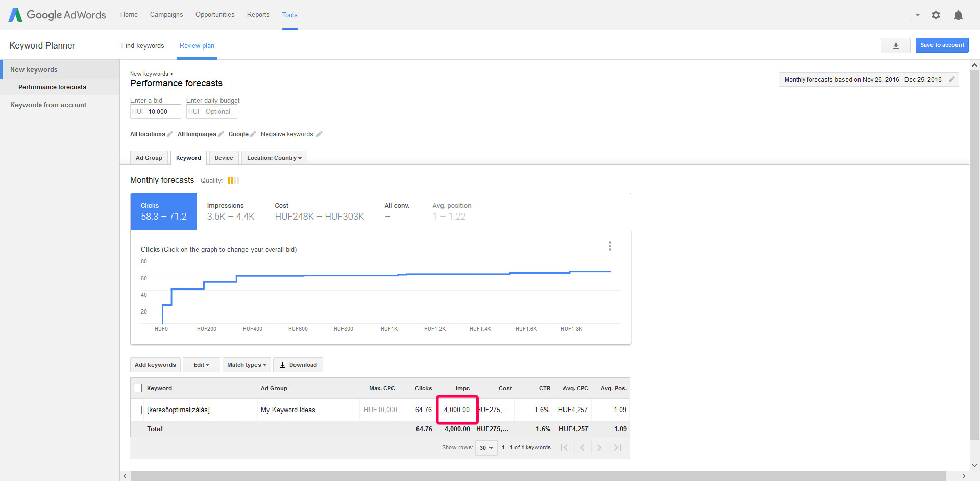Change Show rows 30 dropdown
Image resolution: width=980 pixels, height=481 pixels.
[486, 448]
